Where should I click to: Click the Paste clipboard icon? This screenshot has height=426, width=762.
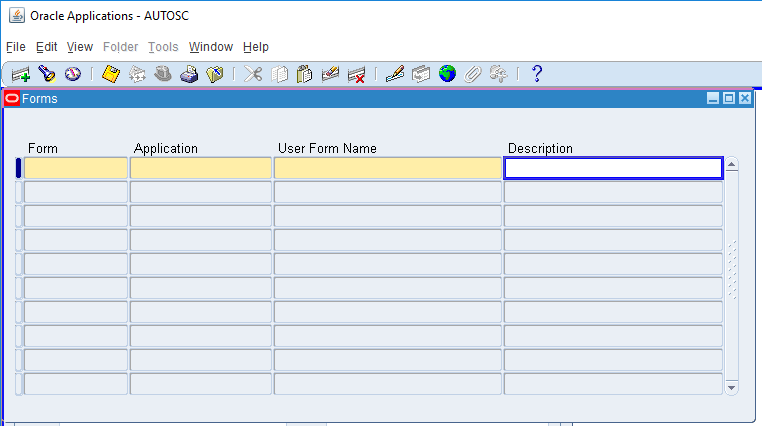[x=305, y=74]
